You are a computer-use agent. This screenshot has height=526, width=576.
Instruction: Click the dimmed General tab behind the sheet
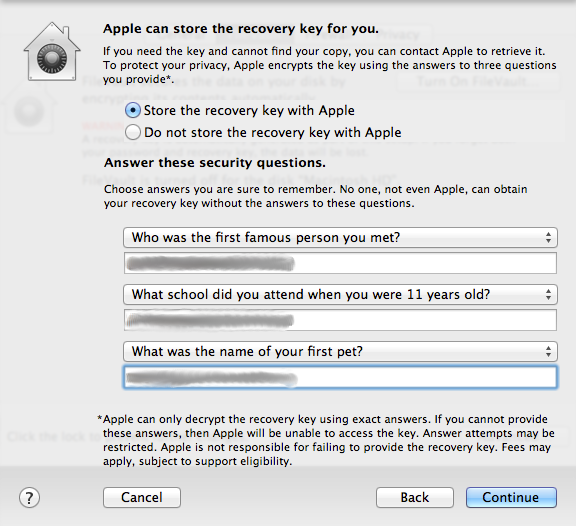180,35
